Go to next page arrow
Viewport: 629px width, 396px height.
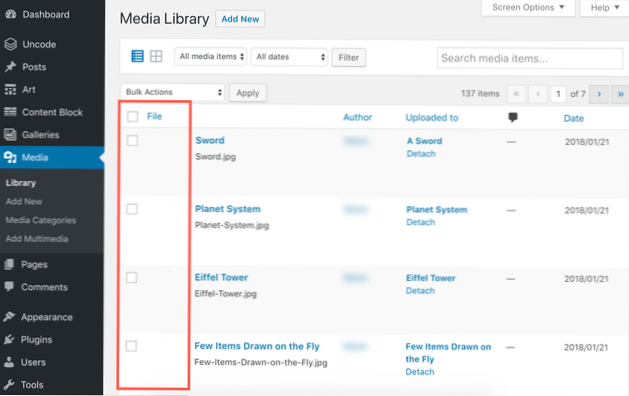(x=599, y=94)
